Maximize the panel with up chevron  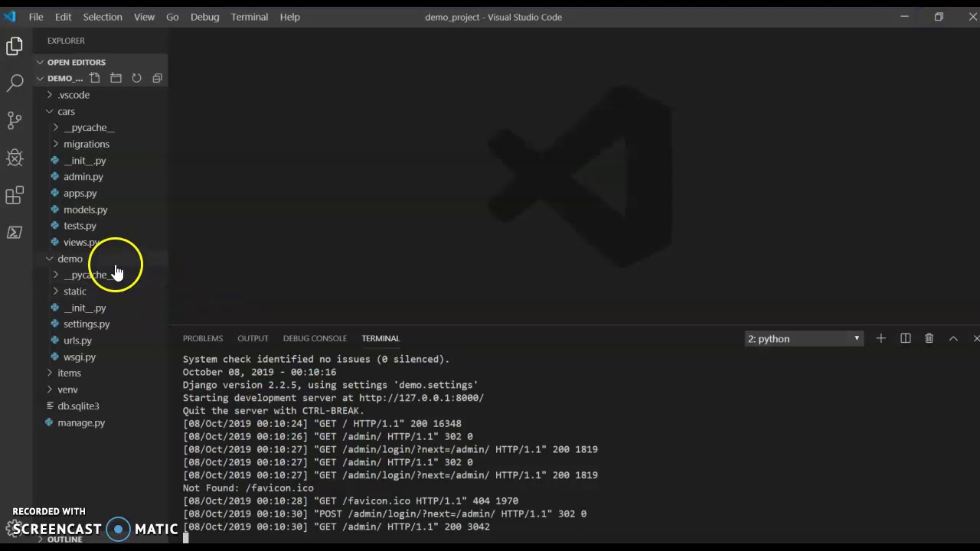tap(953, 338)
